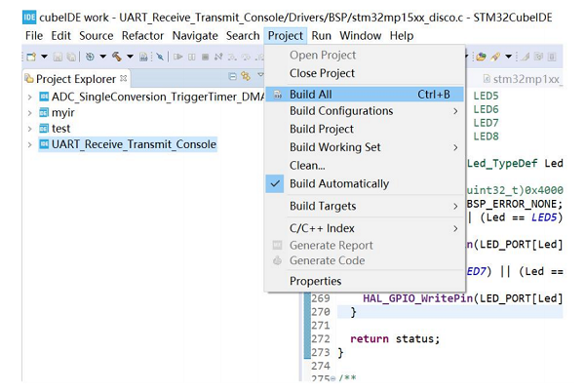This screenshot has height=392, width=585.
Task: Expand the myir project node
Action: [x=30, y=113]
